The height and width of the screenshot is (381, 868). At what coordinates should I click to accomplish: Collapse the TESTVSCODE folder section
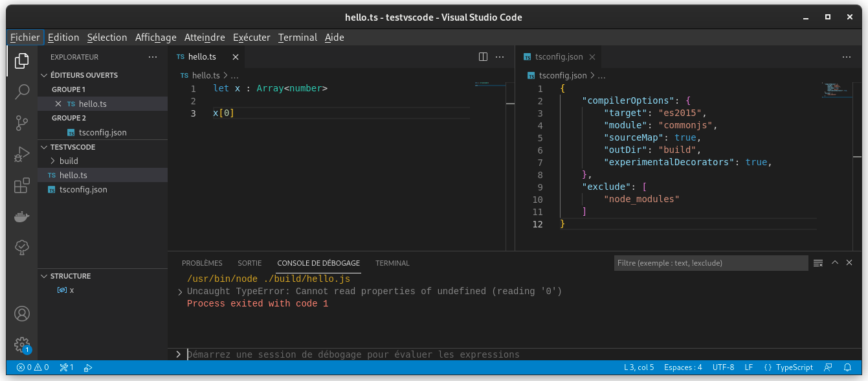tap(102, 147)
